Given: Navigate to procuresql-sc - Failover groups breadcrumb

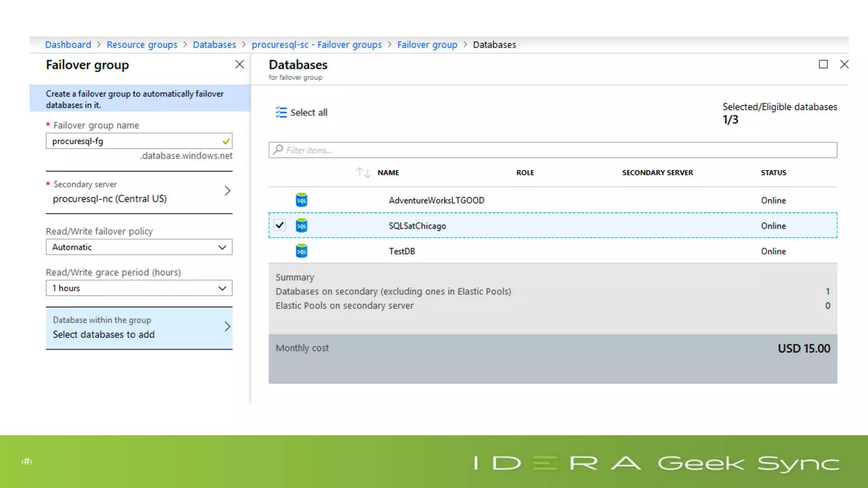Looking at the screenshot, I should point(317,44).
